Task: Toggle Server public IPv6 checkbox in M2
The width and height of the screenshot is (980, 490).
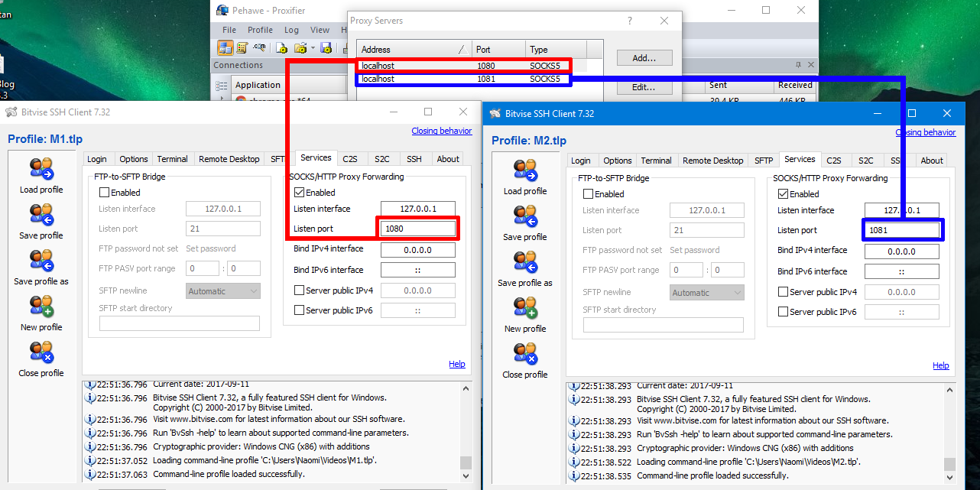Action: [x=784, y=312]
